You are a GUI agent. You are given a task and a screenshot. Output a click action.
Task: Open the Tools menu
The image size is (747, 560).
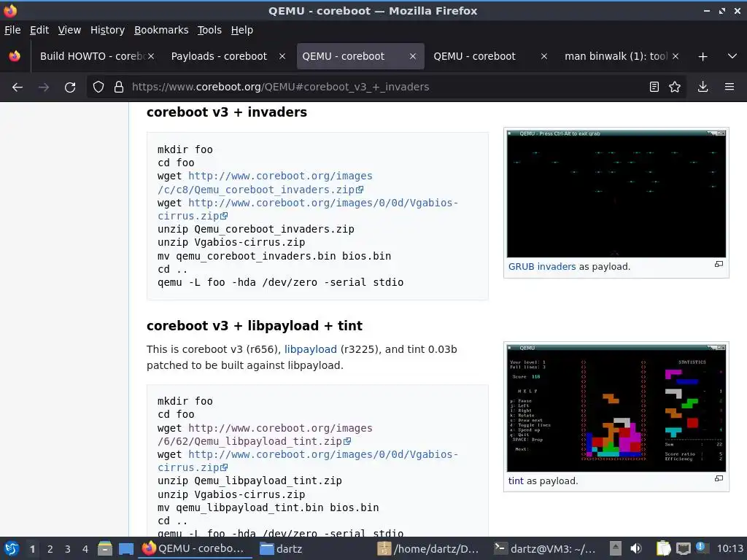pyautogui.click(x=209, y=30)
